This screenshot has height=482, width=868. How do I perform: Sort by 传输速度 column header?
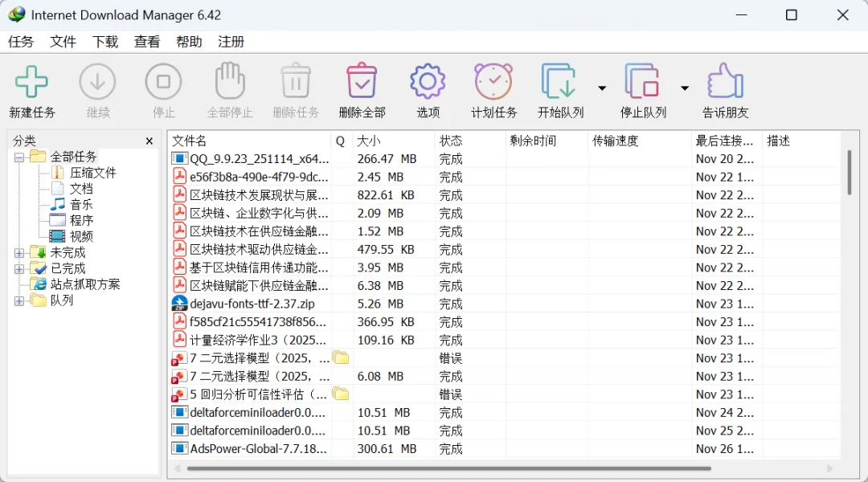(x=640, y=141)
